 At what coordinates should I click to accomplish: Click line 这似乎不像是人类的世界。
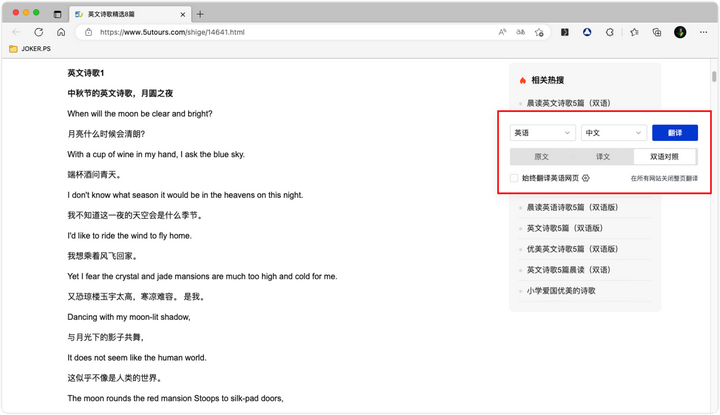pos(114,378)
